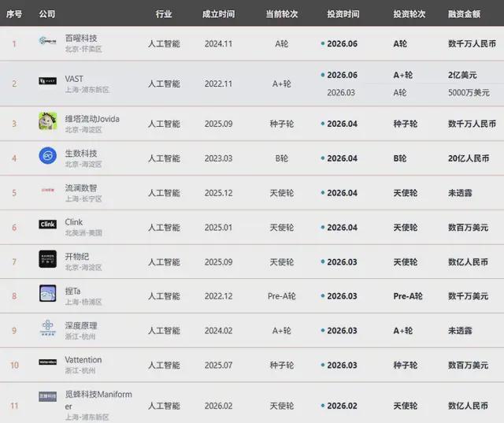Open company name 捏Ta
504x423 pixels.
72,291
